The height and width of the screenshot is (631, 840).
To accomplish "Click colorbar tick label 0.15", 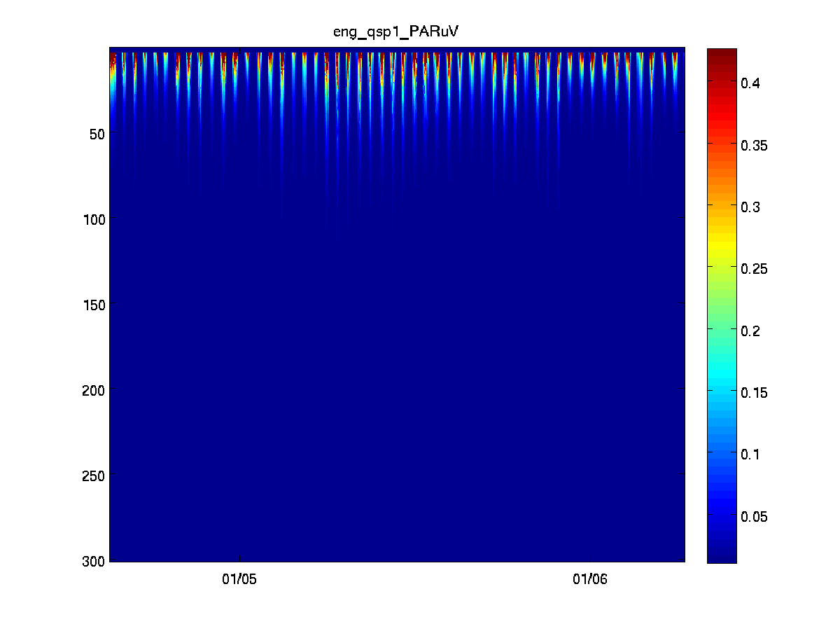I will click(x=754, y=392).
